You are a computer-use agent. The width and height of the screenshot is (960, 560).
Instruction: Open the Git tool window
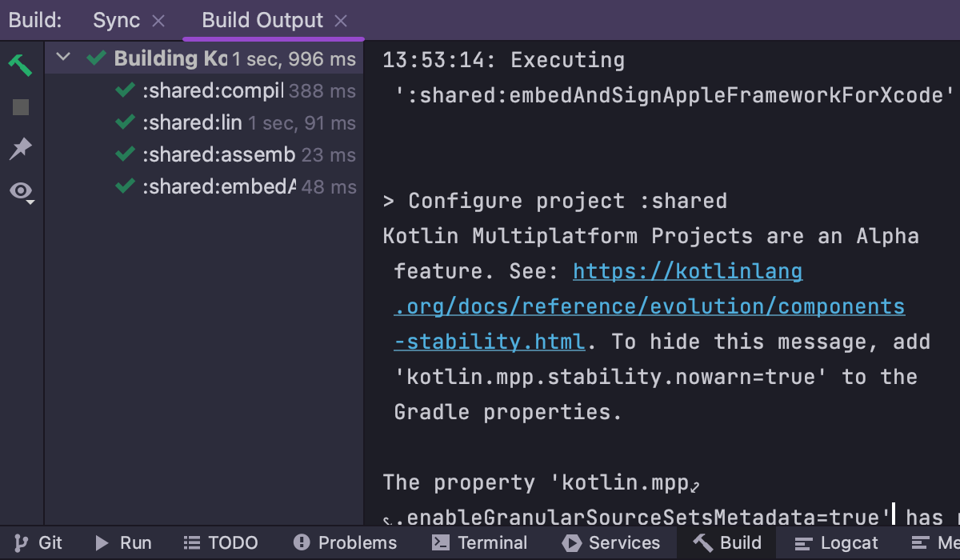(40, 543)
